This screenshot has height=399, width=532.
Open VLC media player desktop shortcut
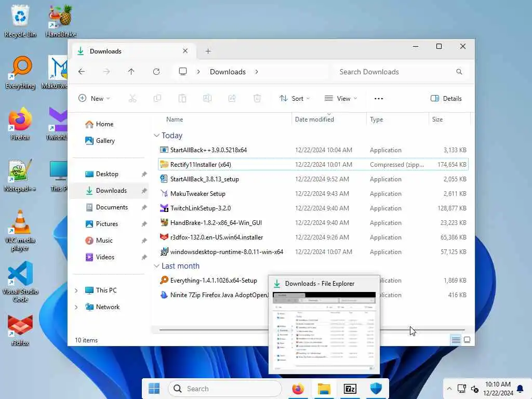(20, 231)
